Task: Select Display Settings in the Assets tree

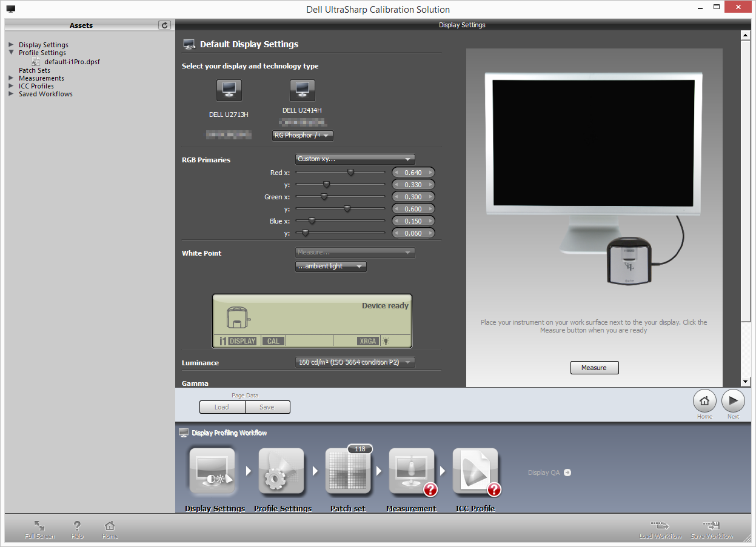Action: 44,45
